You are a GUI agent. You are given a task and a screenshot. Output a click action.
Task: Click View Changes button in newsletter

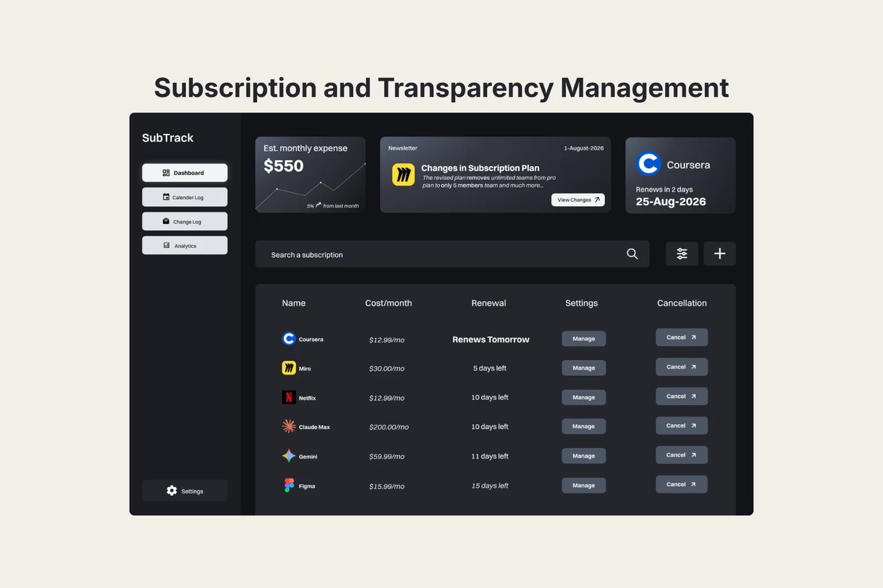coord(578,200)
